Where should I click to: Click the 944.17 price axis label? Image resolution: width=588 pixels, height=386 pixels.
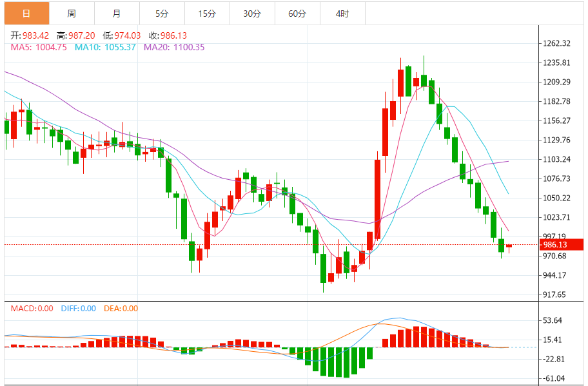pos(554,275)
